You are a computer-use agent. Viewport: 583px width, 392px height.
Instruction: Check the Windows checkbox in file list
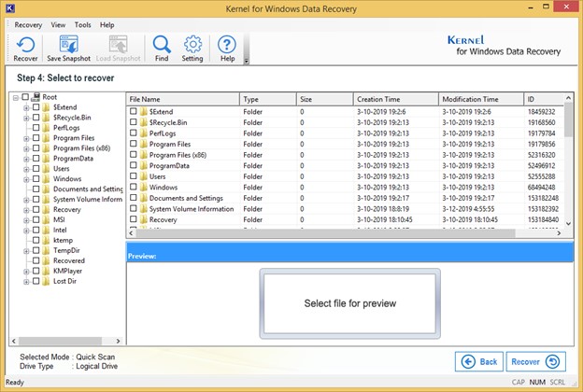(x=133, y=187)
